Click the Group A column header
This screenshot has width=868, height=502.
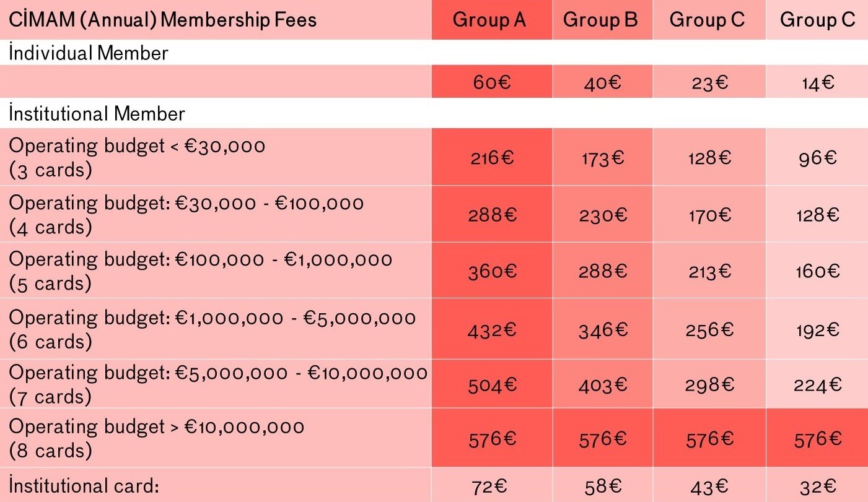tap(489, 20)
